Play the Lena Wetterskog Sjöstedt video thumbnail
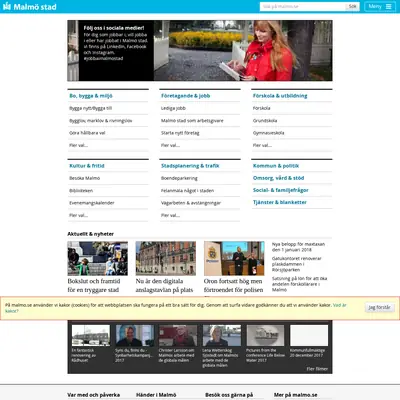The image size is (400, 400). (x=222, y=336)
